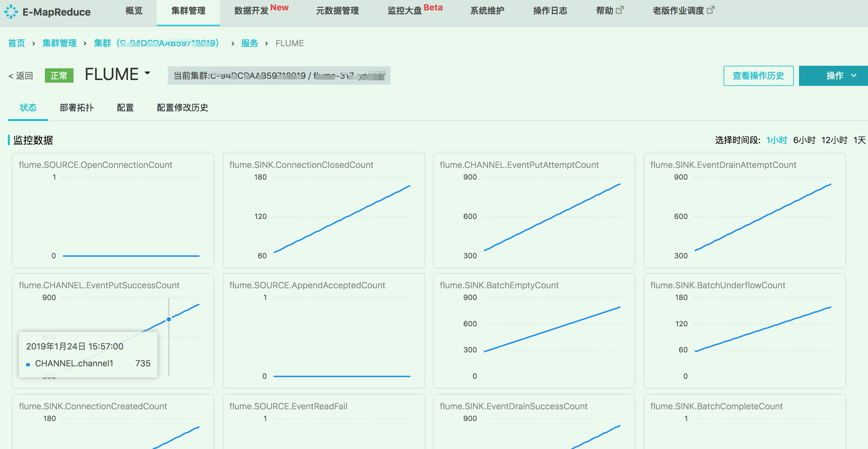Click the flume.SINK.ConnectionCreatedCount chart title
This screenshot has width=868, height=449.
tap(93, 406)
